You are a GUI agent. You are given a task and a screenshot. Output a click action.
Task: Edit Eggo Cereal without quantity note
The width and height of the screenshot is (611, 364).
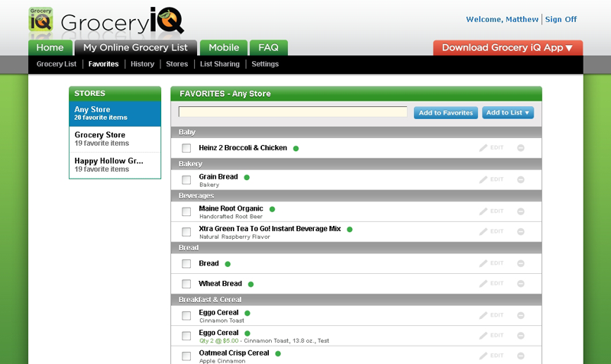click(x=491, y=315)
